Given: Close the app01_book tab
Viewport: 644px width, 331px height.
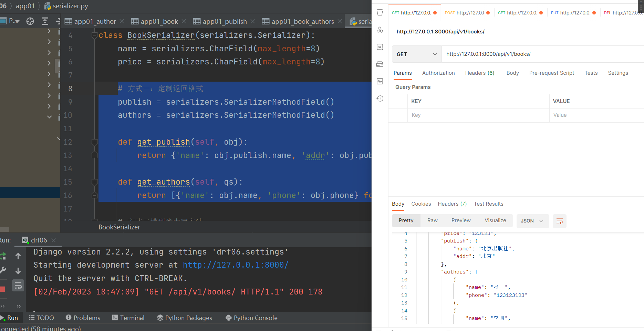Looking at the screenshot, I should pyautogui.click(x=184, y=21).
